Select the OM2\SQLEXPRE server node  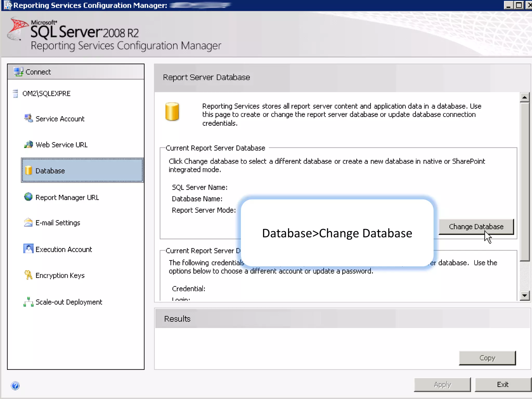click(x=46, y=94)
